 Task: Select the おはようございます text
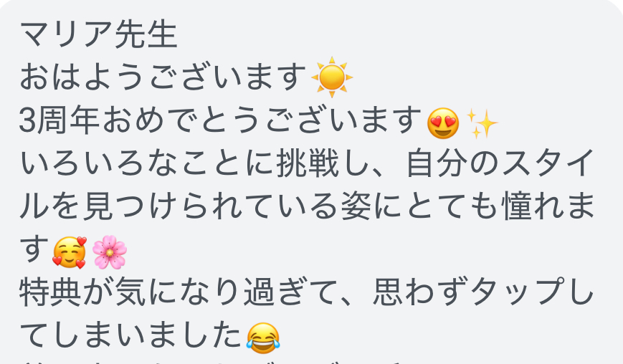tap(163, 77)
